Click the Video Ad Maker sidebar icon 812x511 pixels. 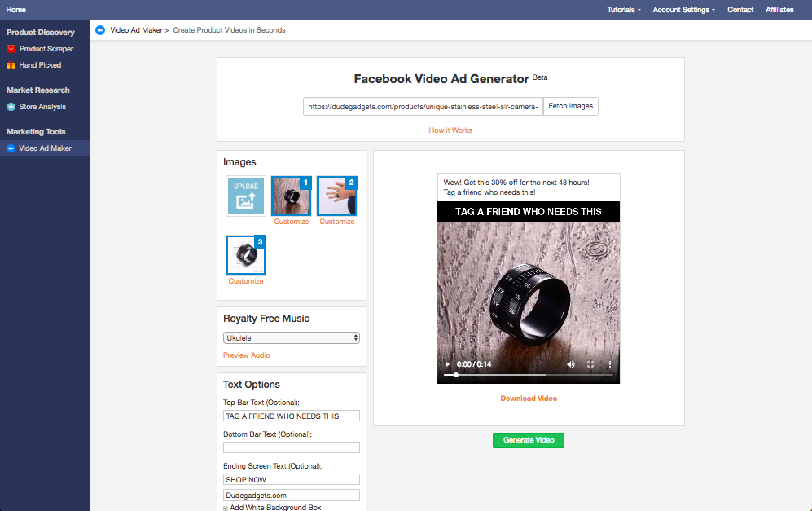point(11,148)
